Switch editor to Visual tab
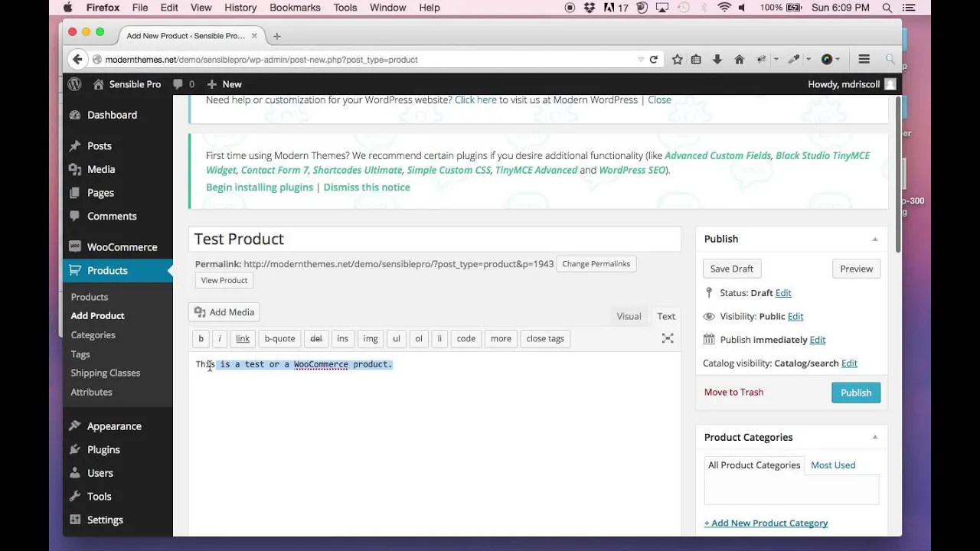The width and height of the screenshot is (980, 551). click(x=629, y=316)
